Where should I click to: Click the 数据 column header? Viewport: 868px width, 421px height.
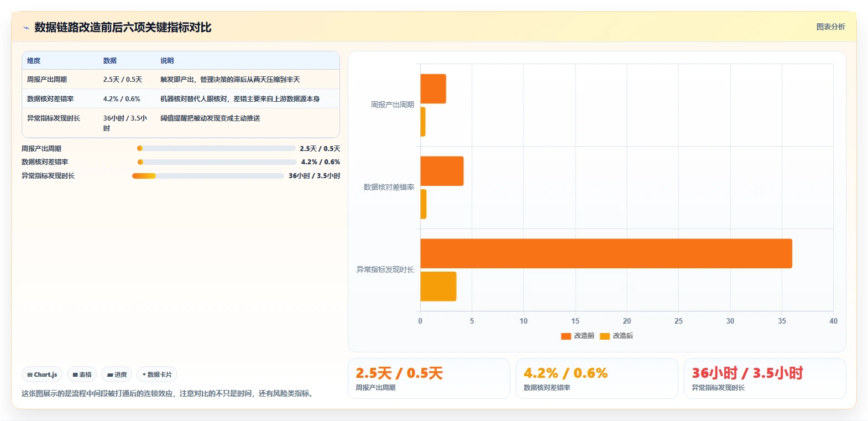pyautogui.click(x=110, y=61)
